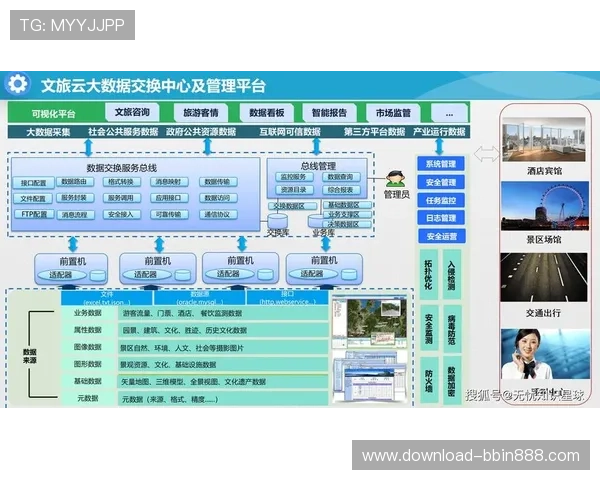Click the 应用接口 box
Image resolution: width=600 pixels, height=480 pixels.
[x=169, y=198]
